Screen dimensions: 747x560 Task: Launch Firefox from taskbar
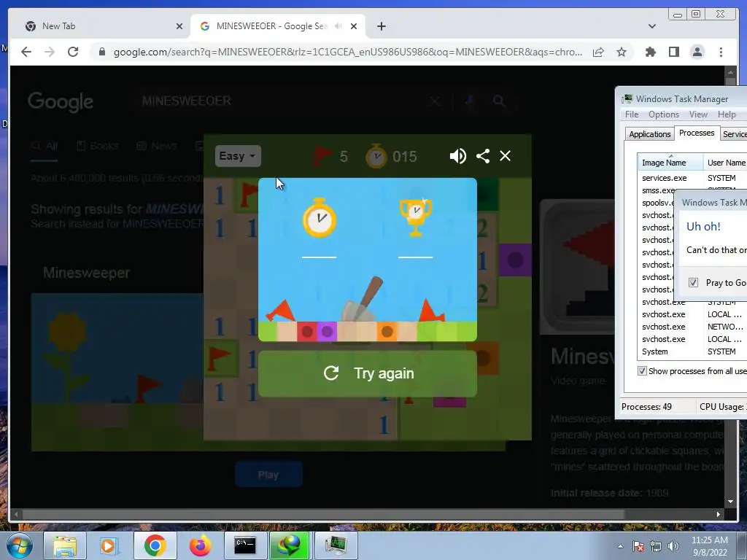[x=200, y=545]
